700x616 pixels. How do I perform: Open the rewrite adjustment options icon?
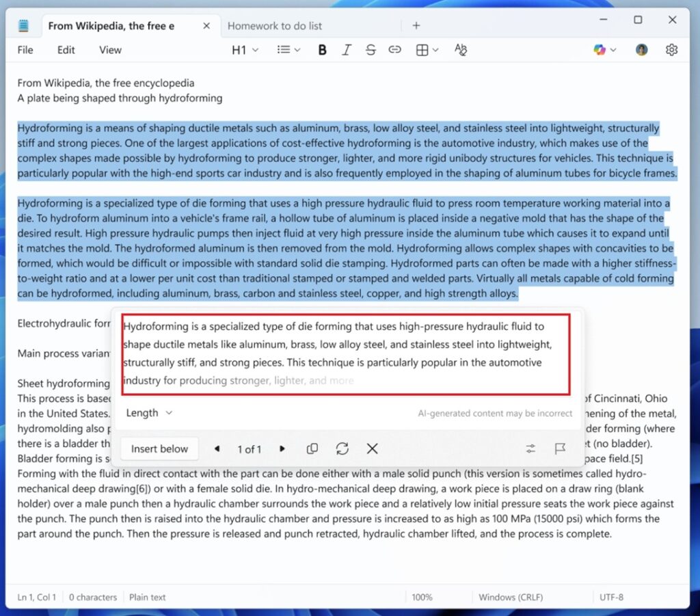click(530, 448)
